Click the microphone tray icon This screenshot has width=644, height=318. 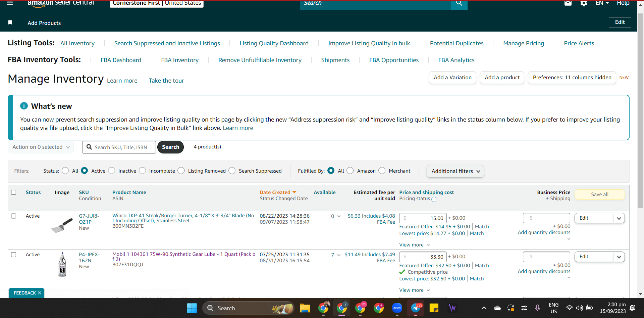[x=538, y=308]
